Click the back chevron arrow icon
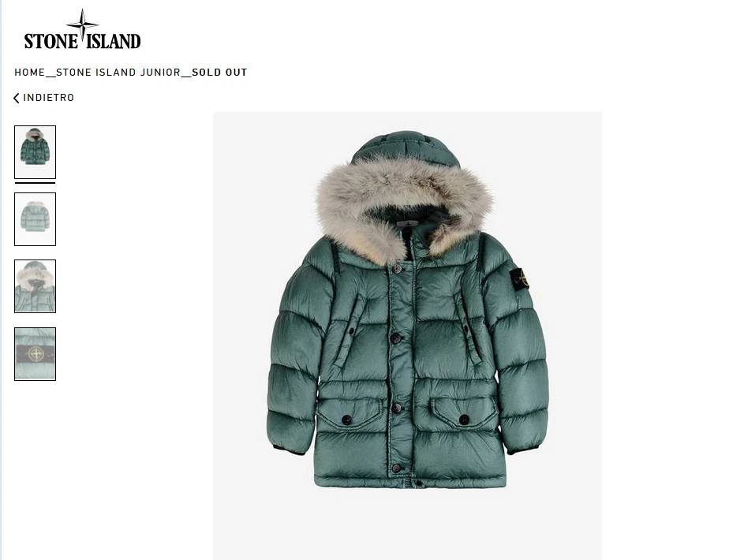 click(17, 98)
